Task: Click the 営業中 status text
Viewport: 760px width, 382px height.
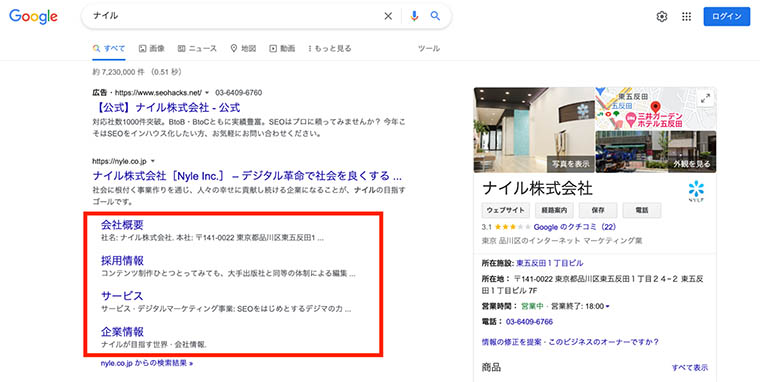Action: click(532, 306)
